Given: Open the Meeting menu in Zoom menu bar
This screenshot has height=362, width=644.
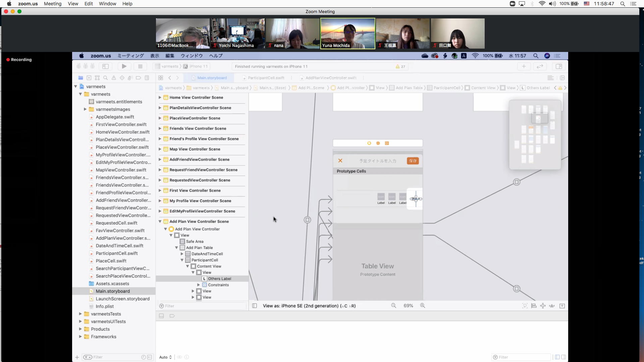Looking at the screenshot, I should [x=53, y=4].
